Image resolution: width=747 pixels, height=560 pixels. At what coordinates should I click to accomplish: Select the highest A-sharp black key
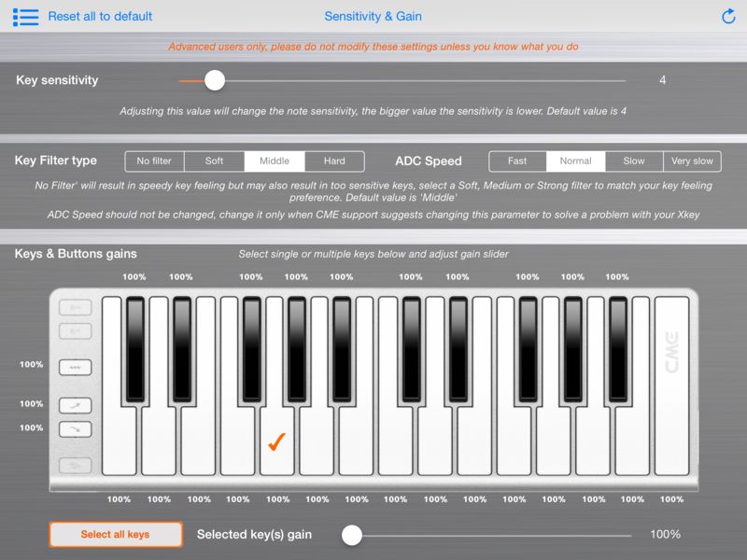618,349
